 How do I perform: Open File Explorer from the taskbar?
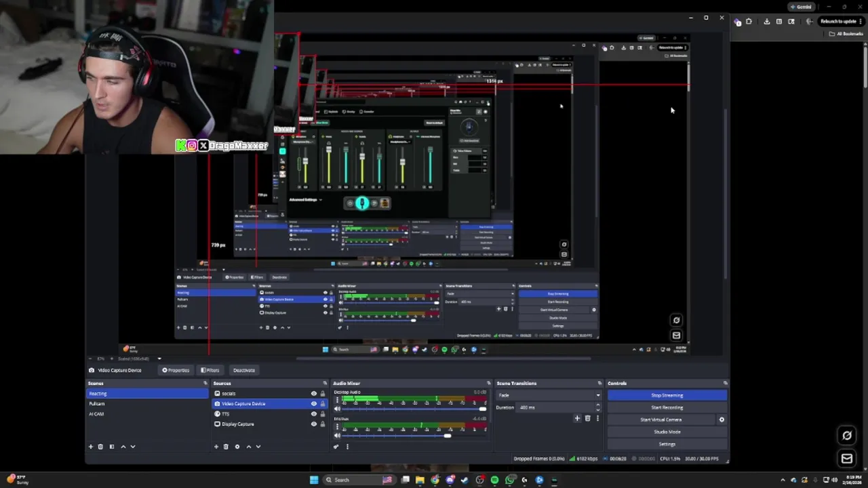tap(420, 480)
